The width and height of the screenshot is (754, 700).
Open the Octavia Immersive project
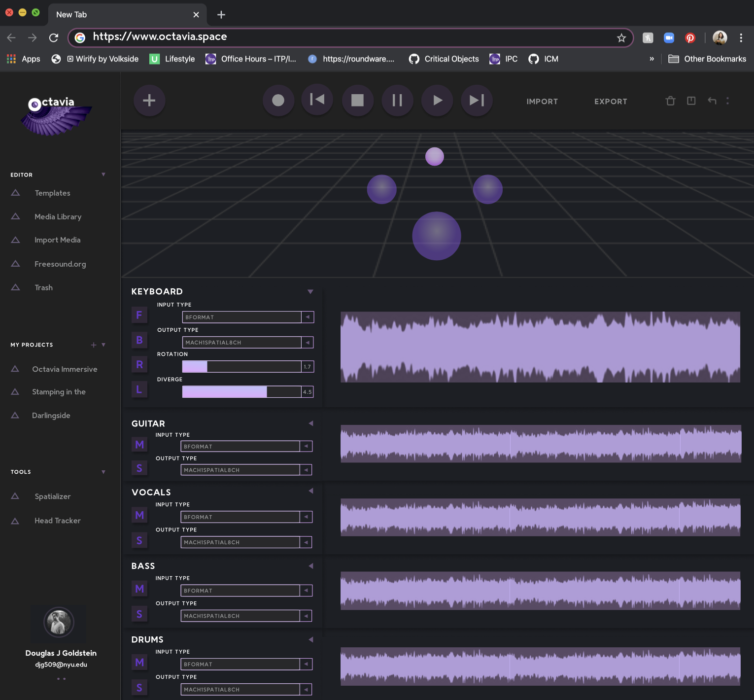65,369
